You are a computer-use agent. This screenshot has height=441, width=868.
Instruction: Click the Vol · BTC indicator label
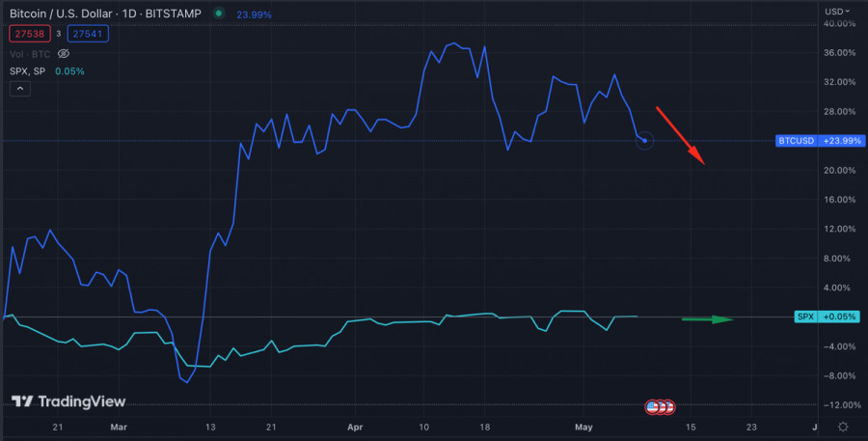[31, 54]
